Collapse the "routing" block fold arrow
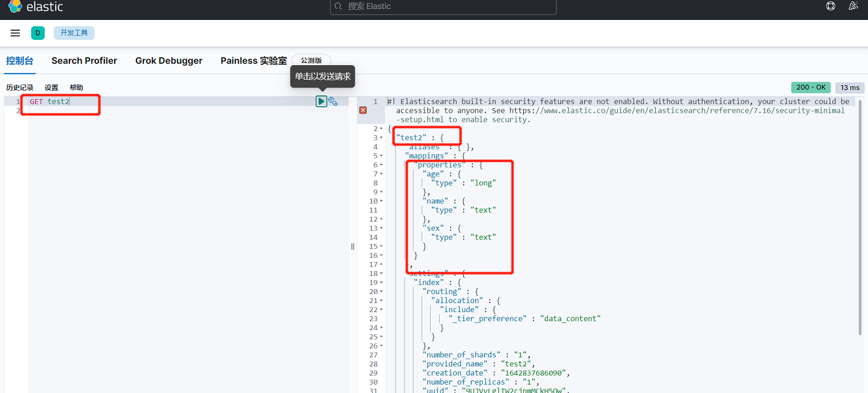 pos(381,292)
